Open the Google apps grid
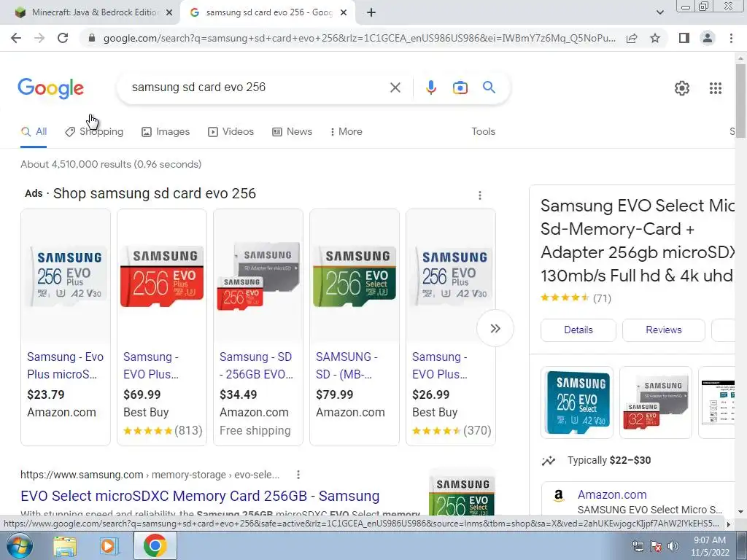The image size is (747, 560). click(715, 88)
